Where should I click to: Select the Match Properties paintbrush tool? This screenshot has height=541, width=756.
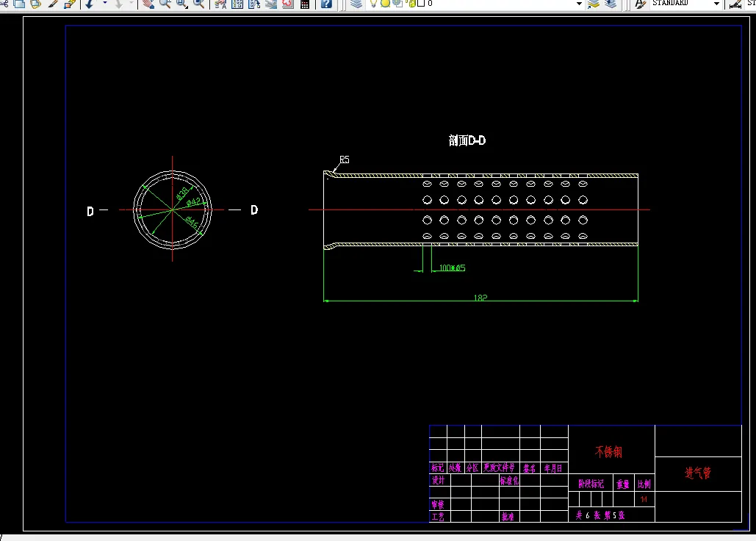[52, 4]
